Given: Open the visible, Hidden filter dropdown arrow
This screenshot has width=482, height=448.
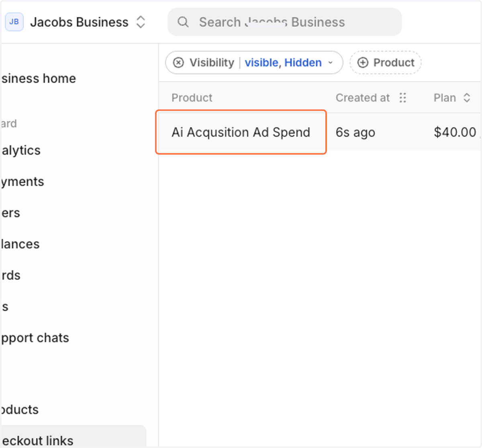Looking at the screenshot, I should tap(331, 63).
